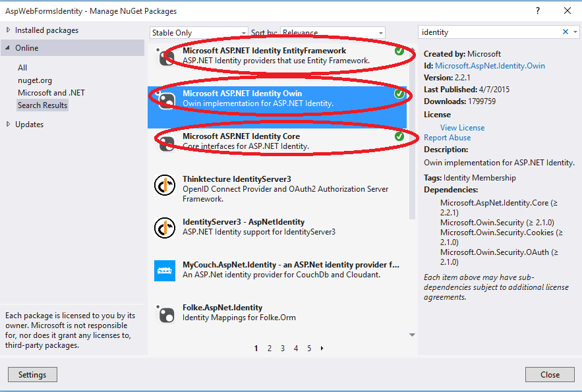Screen dimensions: 582x392
Task: Clear the search box with the X icon
Action: [x=566, y=32]
